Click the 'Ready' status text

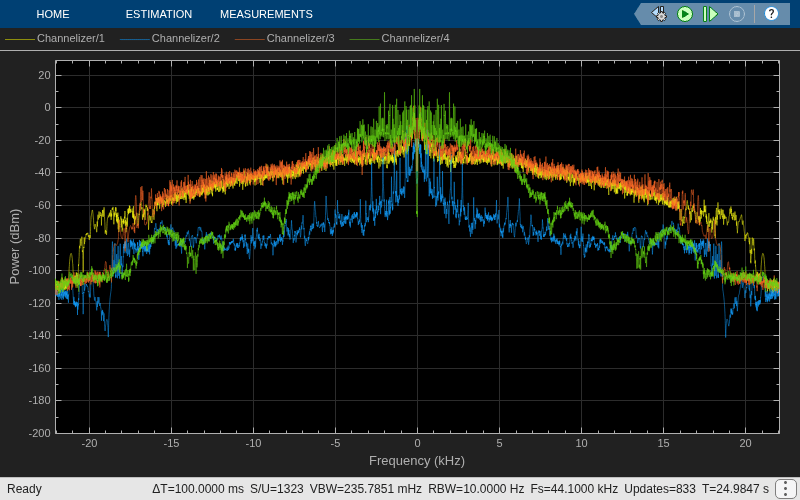24,489
